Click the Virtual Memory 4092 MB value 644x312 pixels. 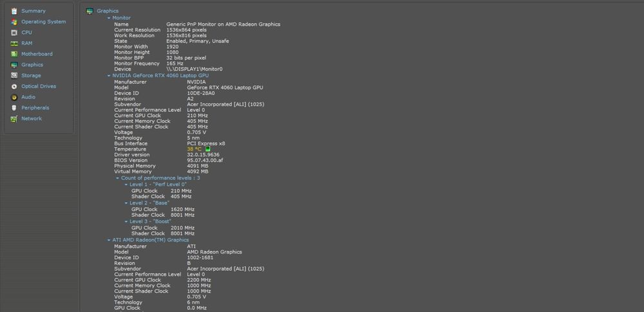coord(198,172)
